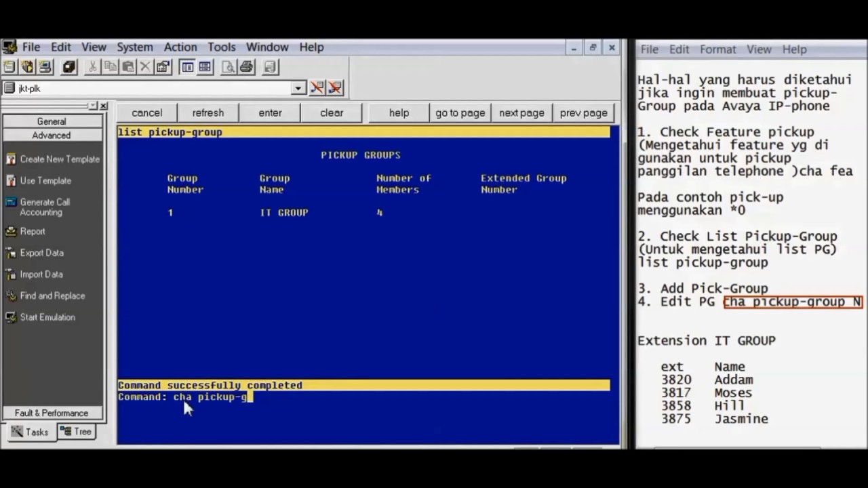Image resolution: width=868 pixels, height=488 pixels.
Task: Open the Format menu in Notepad
Action: (717, 49)
